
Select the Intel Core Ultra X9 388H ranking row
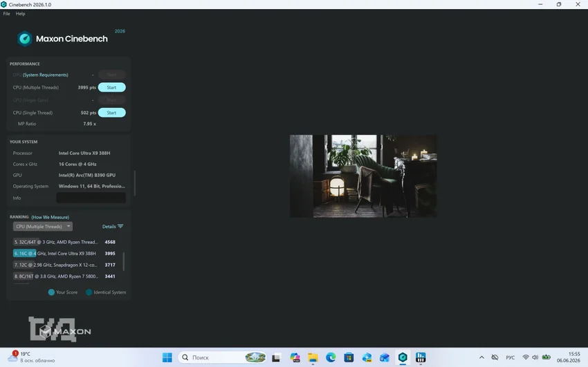[x=64, y=254]
